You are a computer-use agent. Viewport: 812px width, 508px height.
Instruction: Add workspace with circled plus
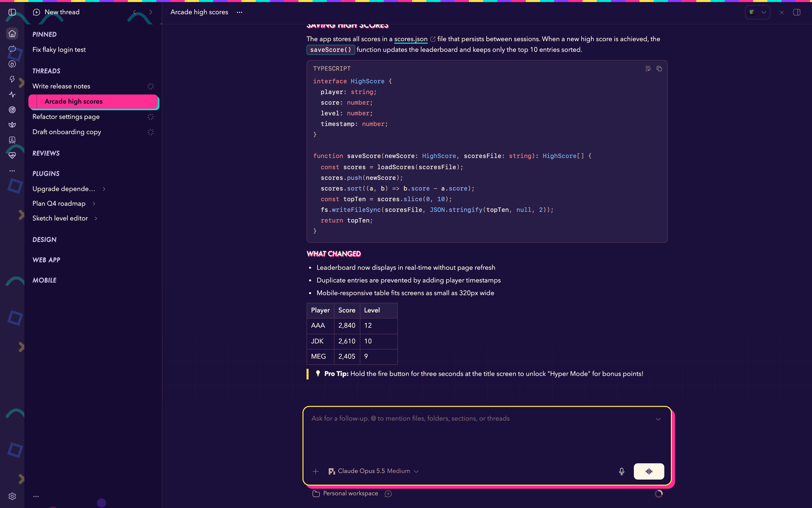point(388,494)
